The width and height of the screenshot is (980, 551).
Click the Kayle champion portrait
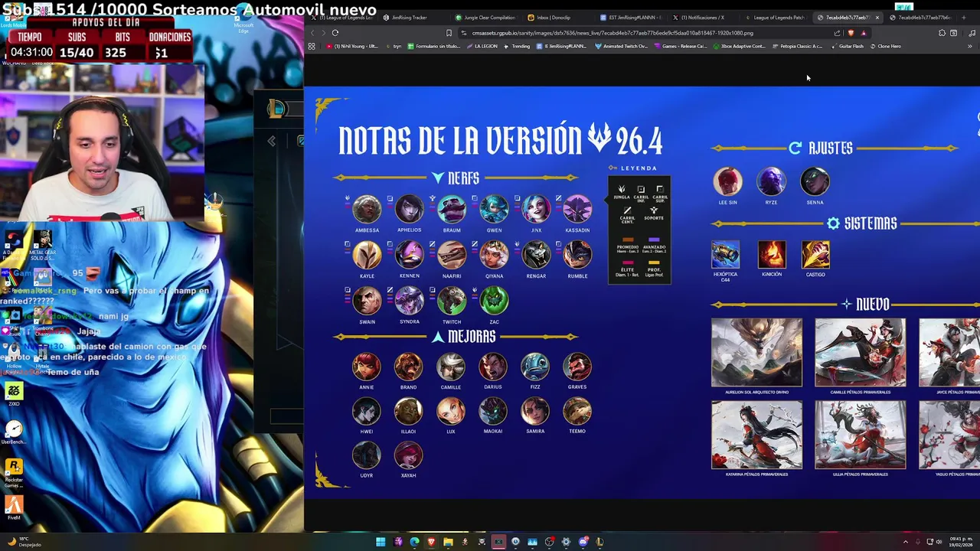click(x=367, y=255)
